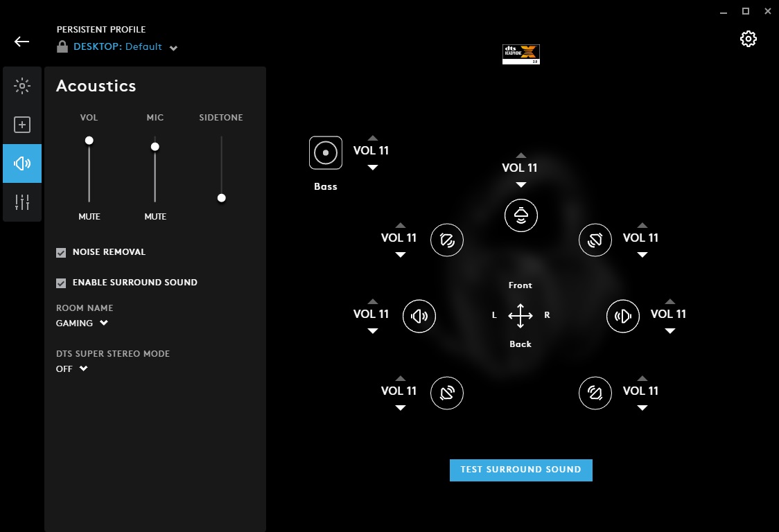Click the Bass label text

326,187
